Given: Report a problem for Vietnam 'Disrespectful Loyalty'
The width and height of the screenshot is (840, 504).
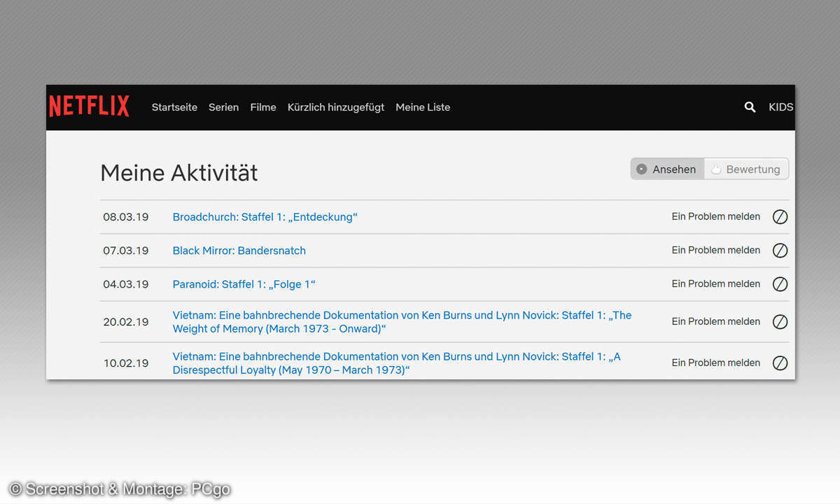Looking at the screenshot, I should point(716,363).
